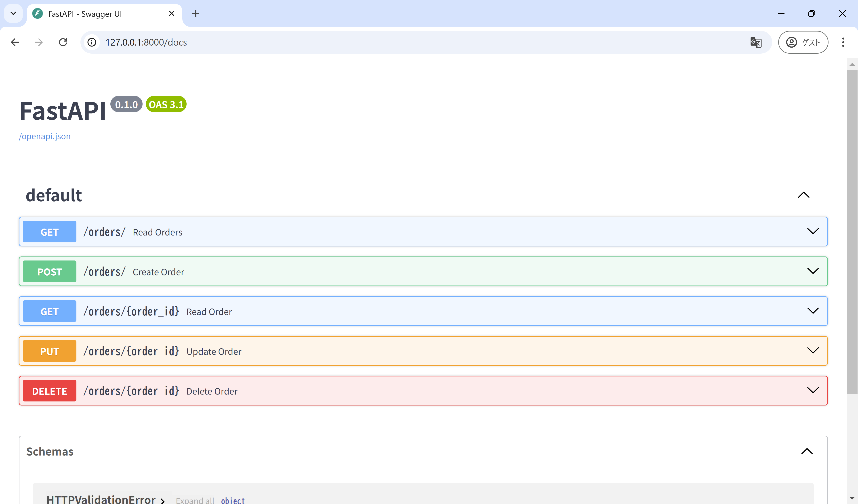The height and width of the screenshot is (504, 858).
Task: Click the page scrollbar thumb
Action: [852, 232]
